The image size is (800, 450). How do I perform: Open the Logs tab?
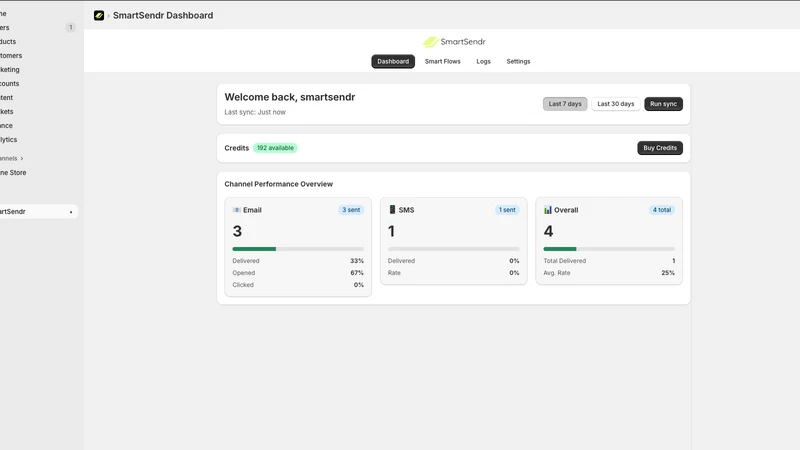[483, 61]
